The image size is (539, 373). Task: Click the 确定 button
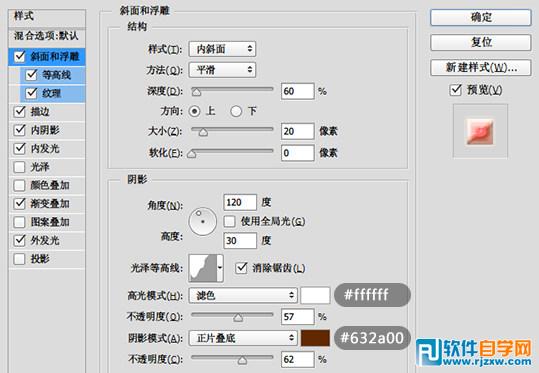click(x=481, y=17)
